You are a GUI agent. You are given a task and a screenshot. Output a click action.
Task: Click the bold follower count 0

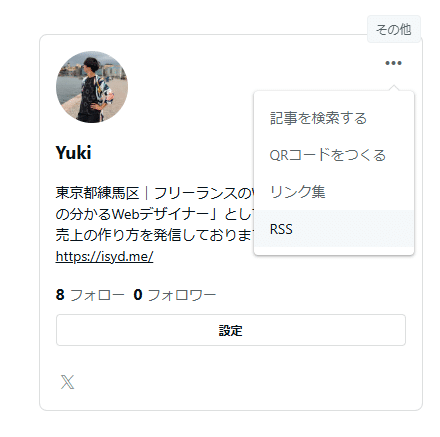(138, 295)
